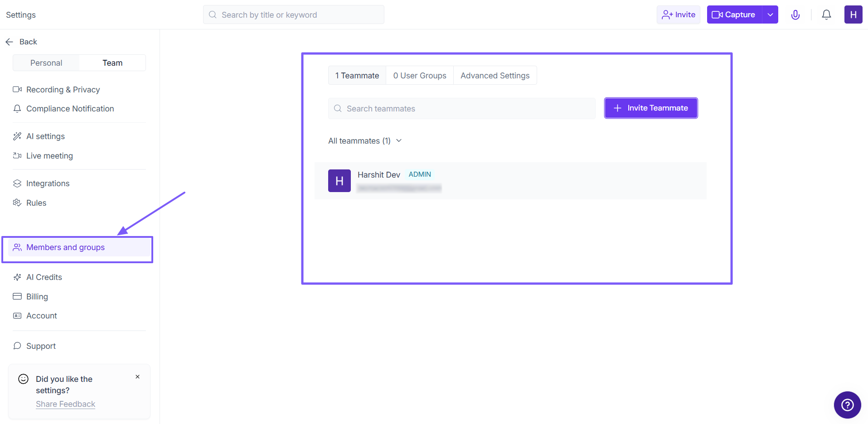Click the AI settings wand icon
This screenshot has height=424, width=868.
click(x=17, y=136)
